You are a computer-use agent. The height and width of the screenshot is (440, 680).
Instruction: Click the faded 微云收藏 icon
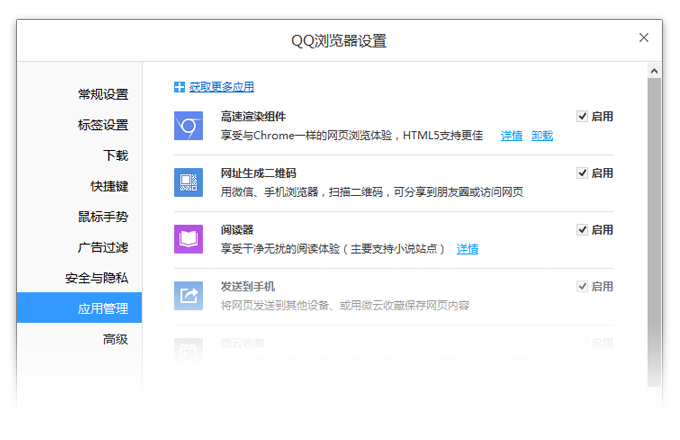188,350
